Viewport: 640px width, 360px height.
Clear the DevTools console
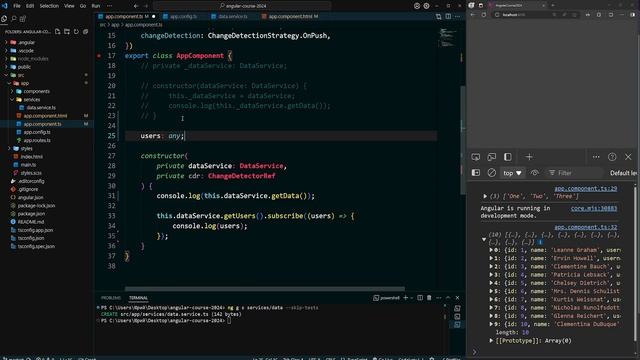pos(491,173)
